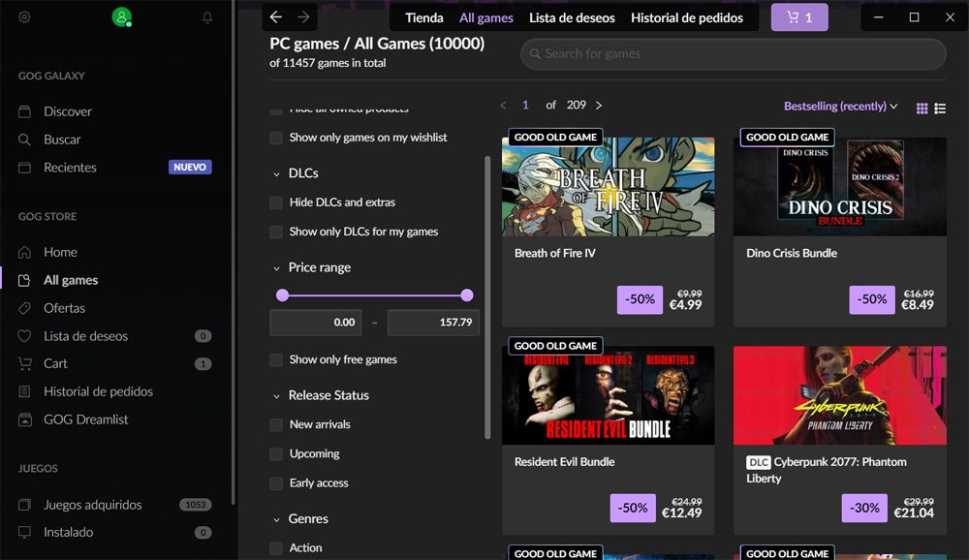969x560 pixels.
Task: Open Cyberpunk 2077 Phantom Liberty cover
Action: pyautogui.click(x=840, y=395)
